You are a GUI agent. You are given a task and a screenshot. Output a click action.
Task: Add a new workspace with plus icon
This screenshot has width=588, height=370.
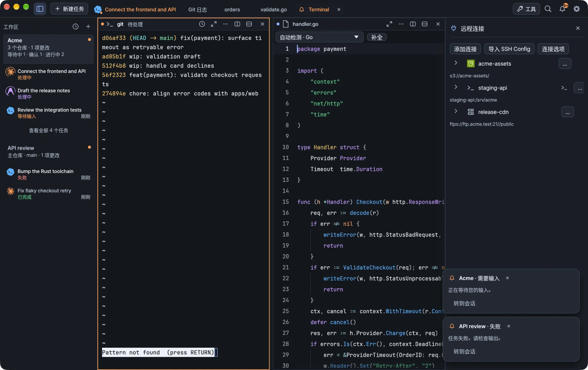coord(88,27)
